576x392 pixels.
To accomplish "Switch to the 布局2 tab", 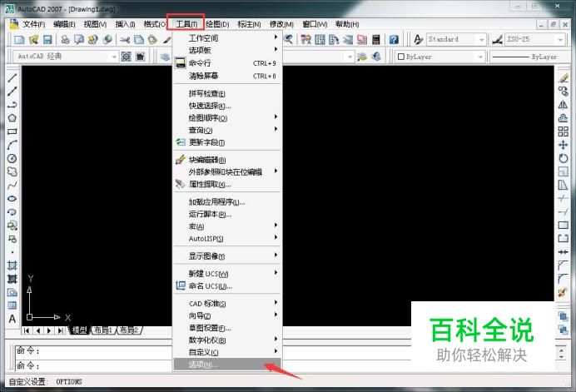I will point(129,330).
